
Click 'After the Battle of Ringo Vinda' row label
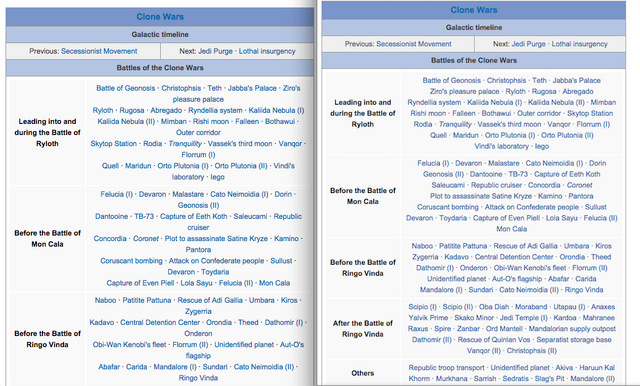(x=362, y=329)
